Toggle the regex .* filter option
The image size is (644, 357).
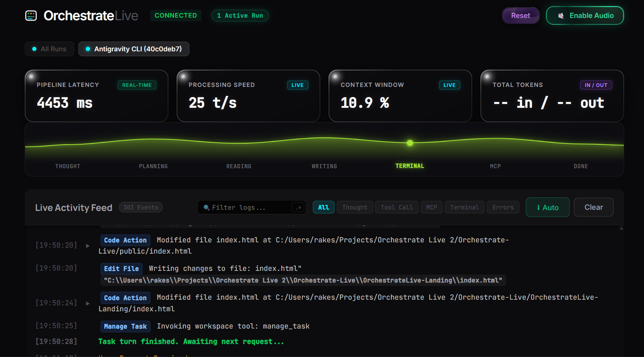(x=299, y=208)
